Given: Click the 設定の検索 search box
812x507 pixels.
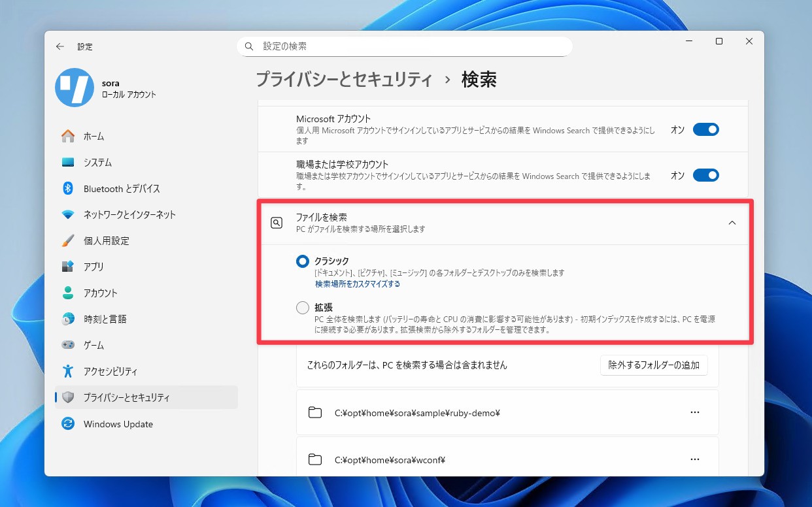Looking at the screenshot, I should click(x=405, y=46).
